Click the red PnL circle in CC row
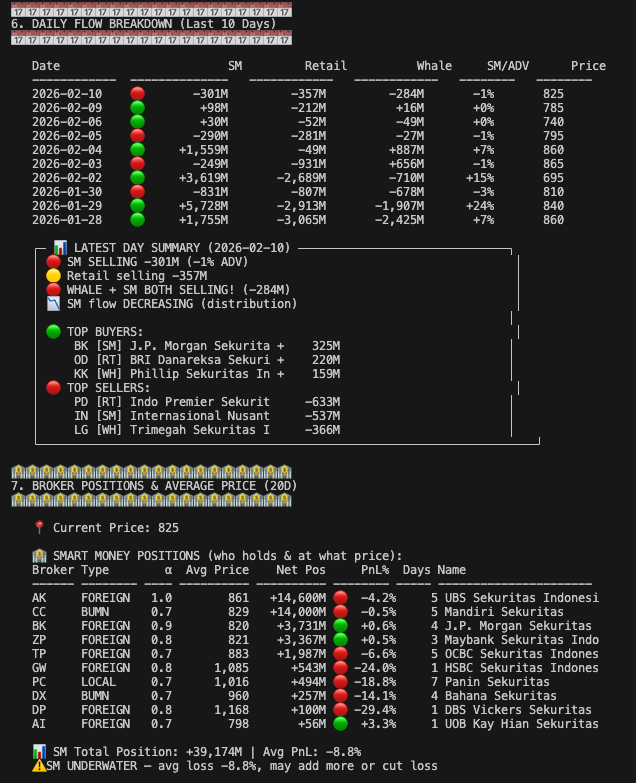 point(340,612)
